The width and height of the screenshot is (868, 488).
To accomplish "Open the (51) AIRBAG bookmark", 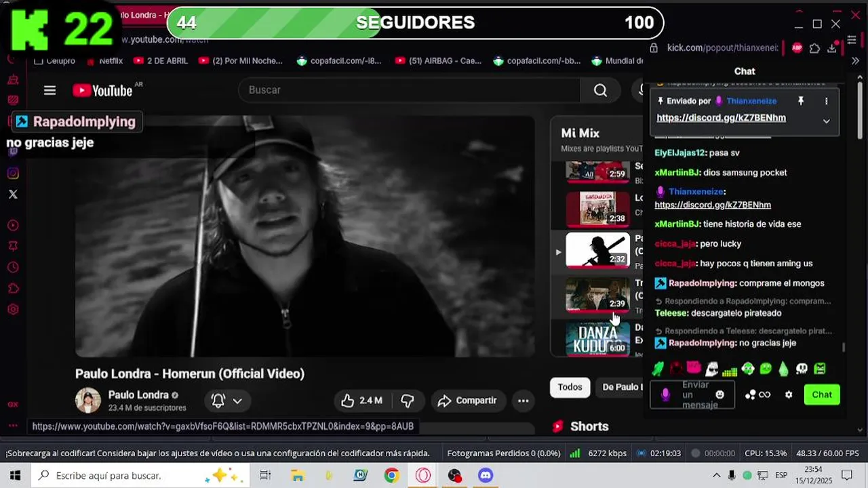I will point(438,60).
